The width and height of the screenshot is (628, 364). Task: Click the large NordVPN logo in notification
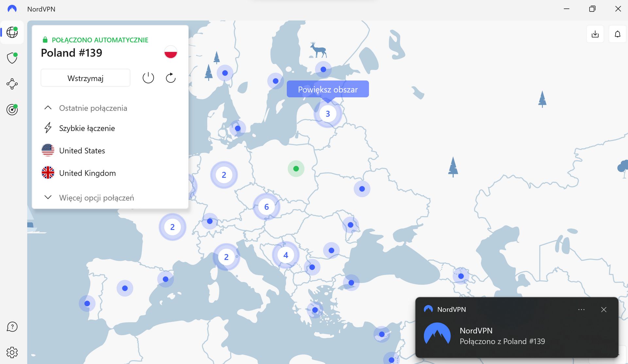click(437, 334)
